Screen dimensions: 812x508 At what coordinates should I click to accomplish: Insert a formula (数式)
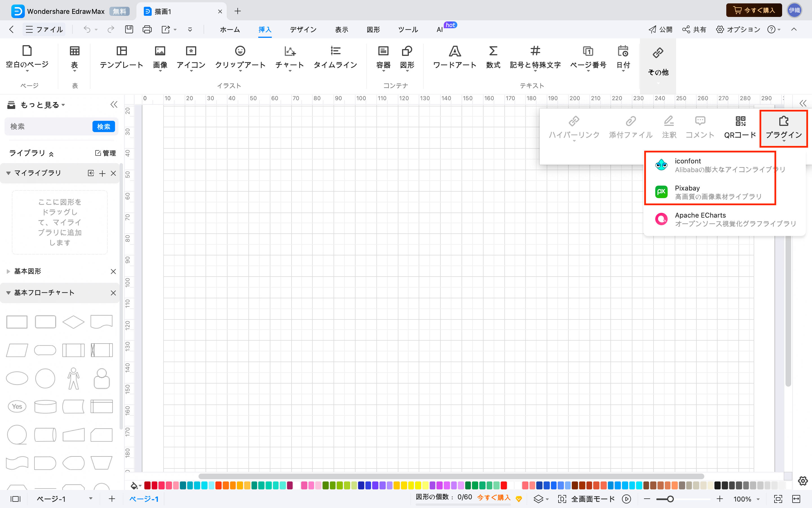pos(493,58)
